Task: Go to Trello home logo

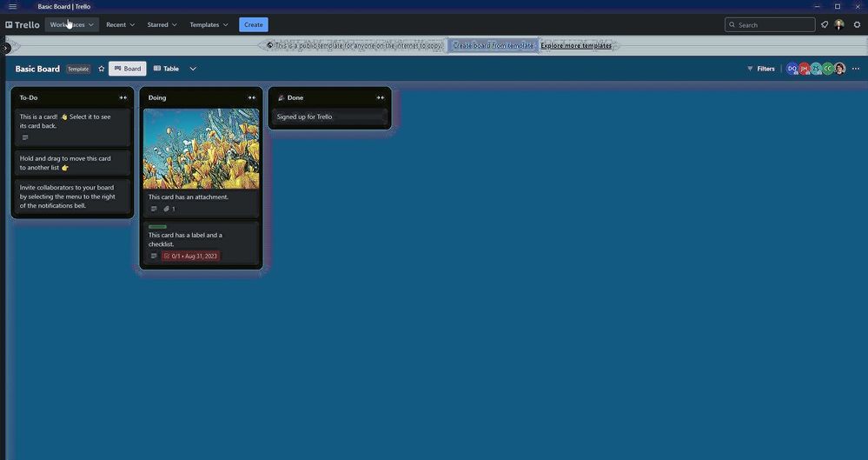Action: pyautogui.click(x=23, y=25)
